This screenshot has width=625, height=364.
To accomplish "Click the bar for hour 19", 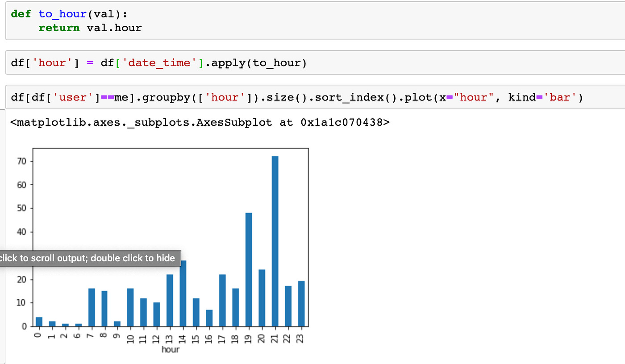I will [x=249, y=269].
